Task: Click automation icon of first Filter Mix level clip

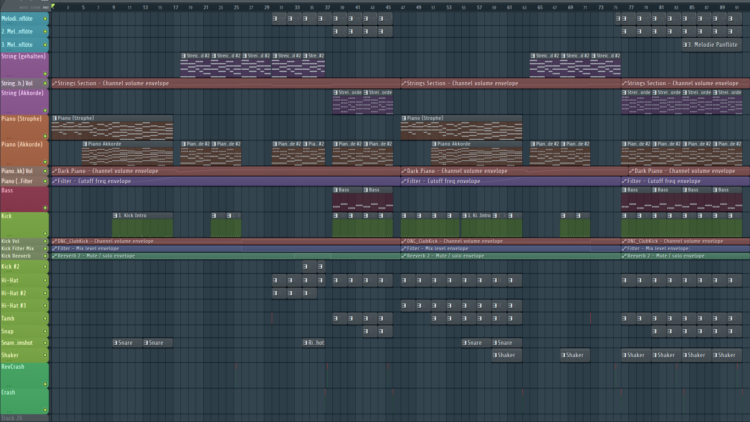Action: (x=55, y=248)
